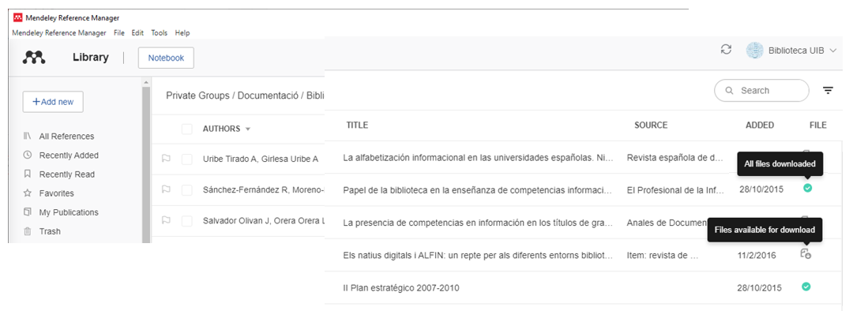Screen dimensions: 868x311
Task: Open the Help menu
Action: click(182, 32)
